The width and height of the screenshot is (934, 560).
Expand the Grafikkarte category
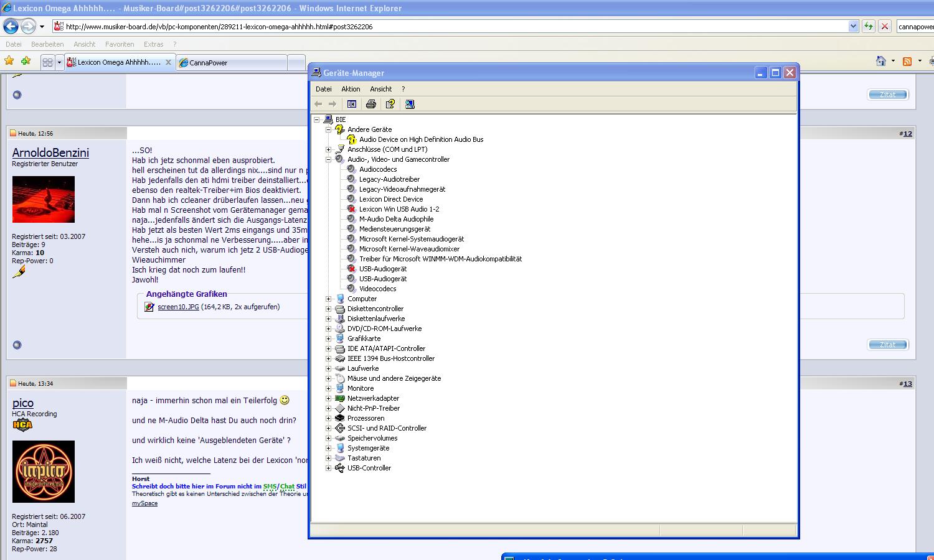[x=329, y=338]
